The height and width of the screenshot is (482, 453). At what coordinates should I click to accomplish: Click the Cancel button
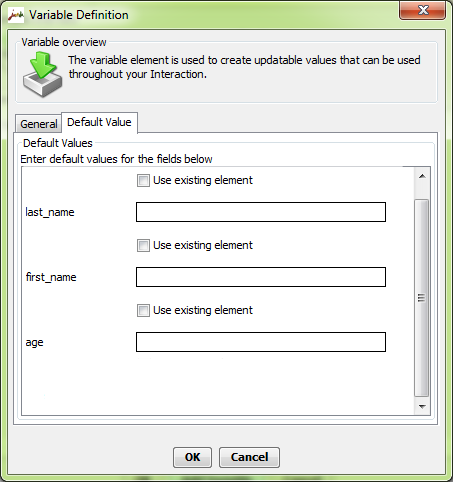point(249,457)
